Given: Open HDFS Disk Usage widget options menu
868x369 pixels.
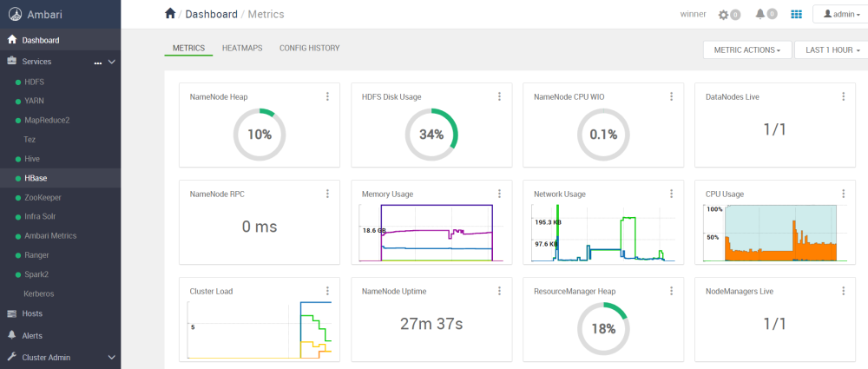Looking at the screenshot, I should [x=499, y=96].
